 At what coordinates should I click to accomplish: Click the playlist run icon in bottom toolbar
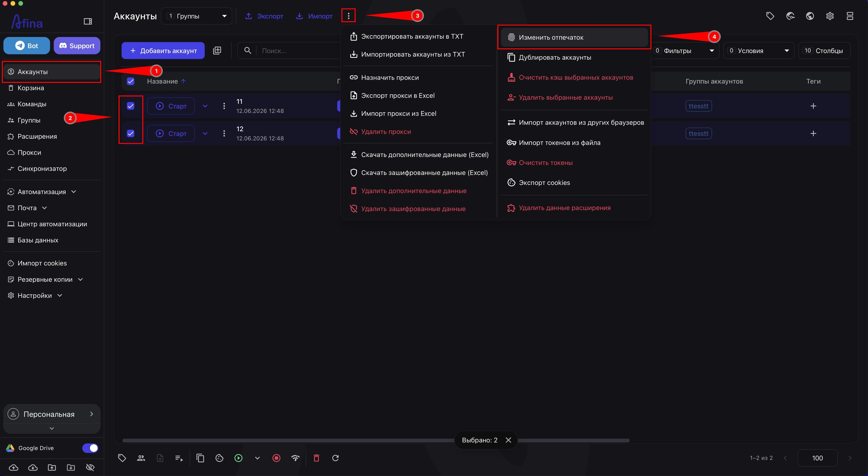179,458
